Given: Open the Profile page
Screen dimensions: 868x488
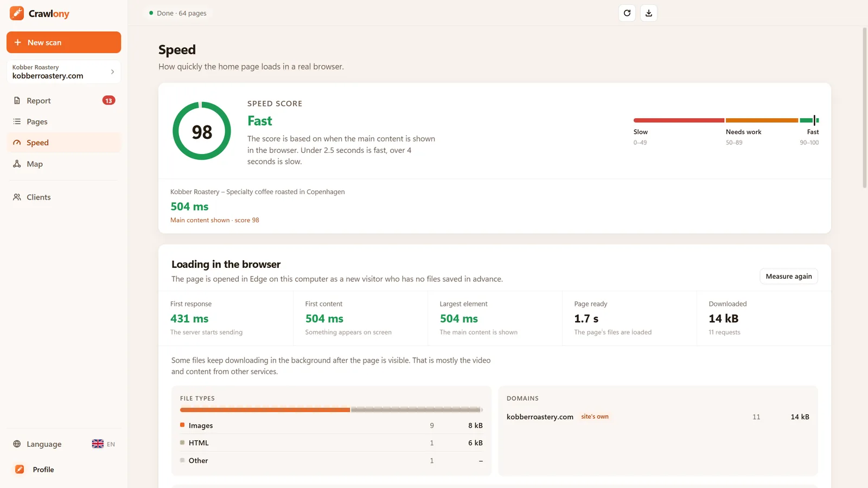Looking at the screenshot, I should pos(63,470).
